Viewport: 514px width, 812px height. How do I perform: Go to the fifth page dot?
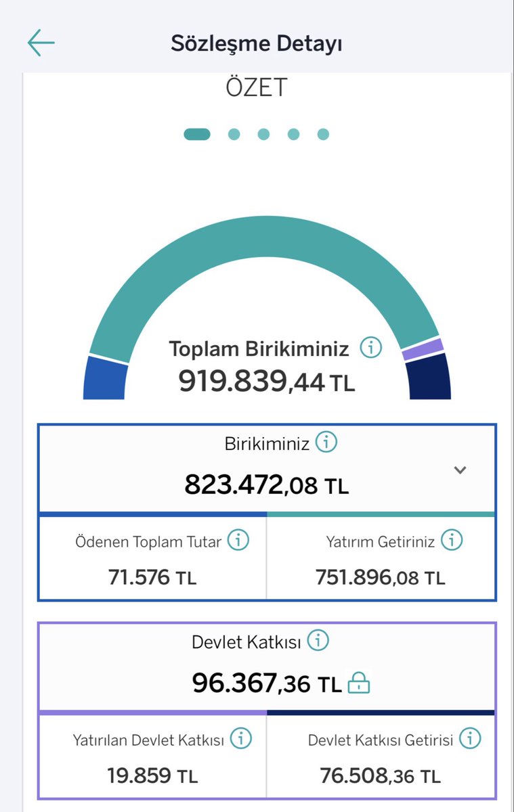coord(323,134)
